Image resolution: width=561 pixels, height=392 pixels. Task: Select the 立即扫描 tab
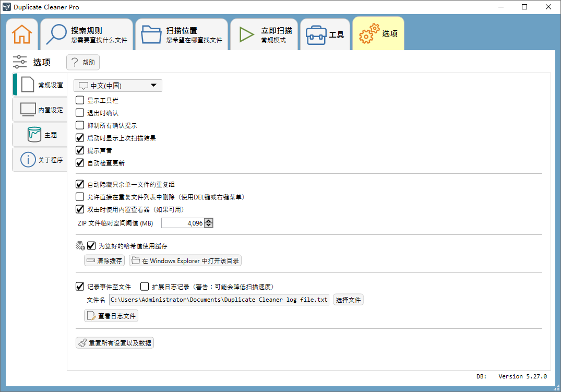(x=264, y=34)
